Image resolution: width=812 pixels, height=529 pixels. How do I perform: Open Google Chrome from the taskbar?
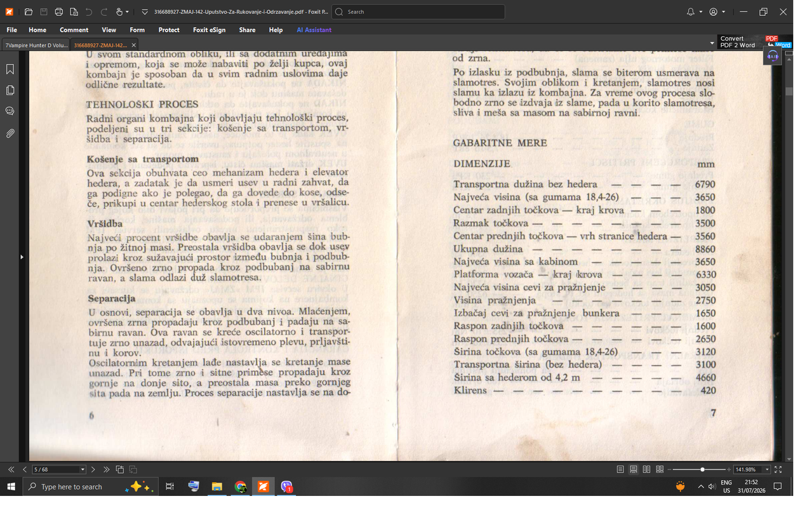[x=241, y=486]
